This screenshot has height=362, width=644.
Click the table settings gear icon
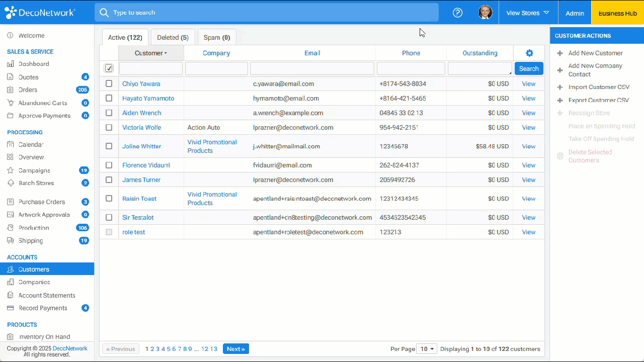529,53
